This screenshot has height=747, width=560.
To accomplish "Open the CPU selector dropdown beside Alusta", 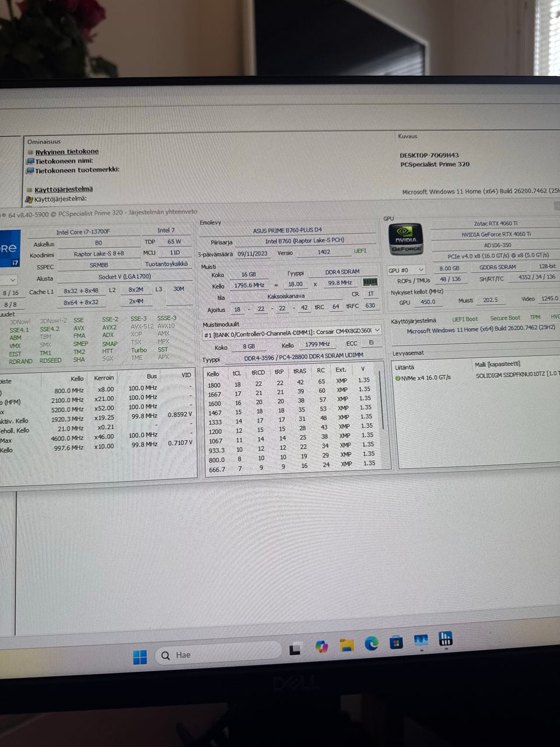I will (9, 280).
